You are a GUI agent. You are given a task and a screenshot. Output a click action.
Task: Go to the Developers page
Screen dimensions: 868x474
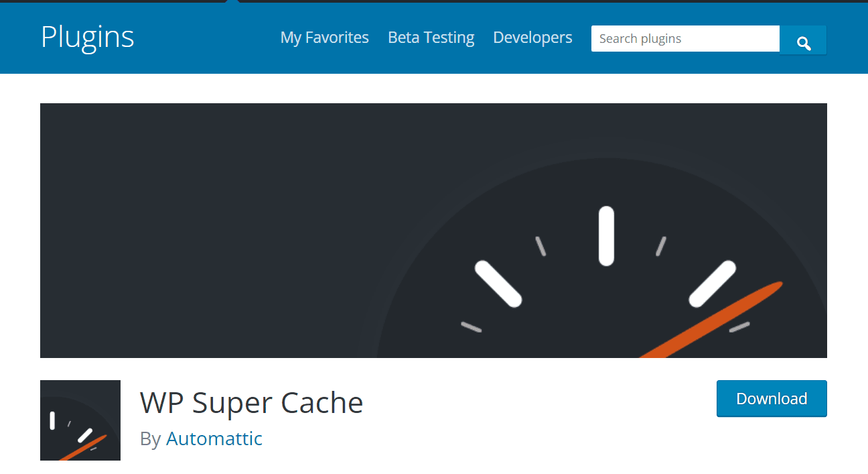[x=533, y=38]
